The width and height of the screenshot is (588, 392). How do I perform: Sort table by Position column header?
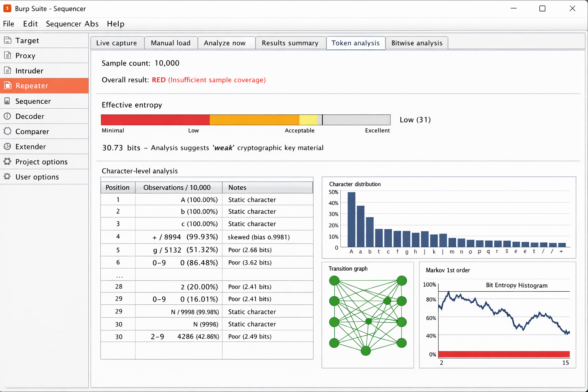point(118,188)
